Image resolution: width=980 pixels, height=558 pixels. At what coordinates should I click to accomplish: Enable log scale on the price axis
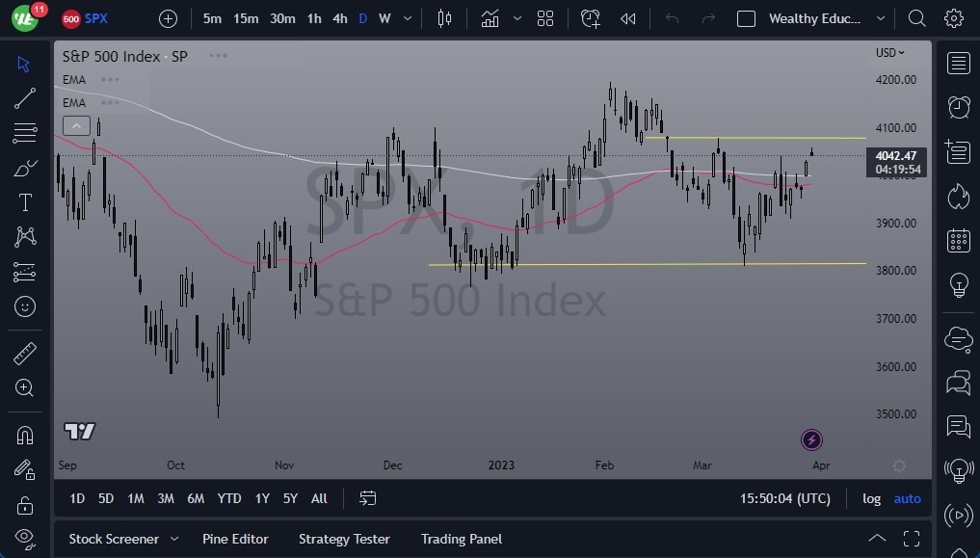click(871, 498)
